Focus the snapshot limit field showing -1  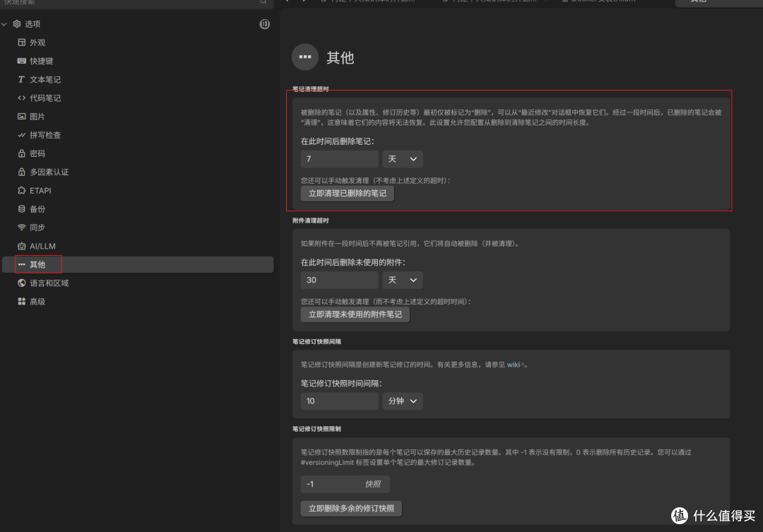[345, 484]
